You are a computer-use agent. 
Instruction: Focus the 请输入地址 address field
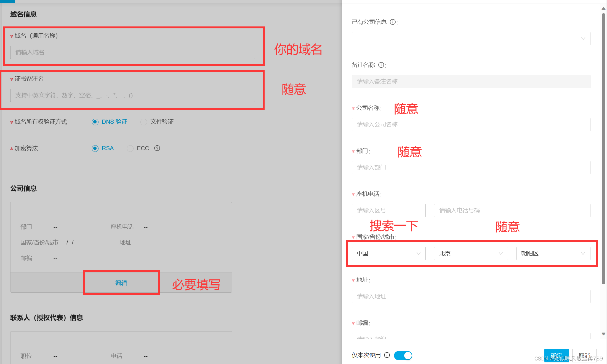click(471, 296)
